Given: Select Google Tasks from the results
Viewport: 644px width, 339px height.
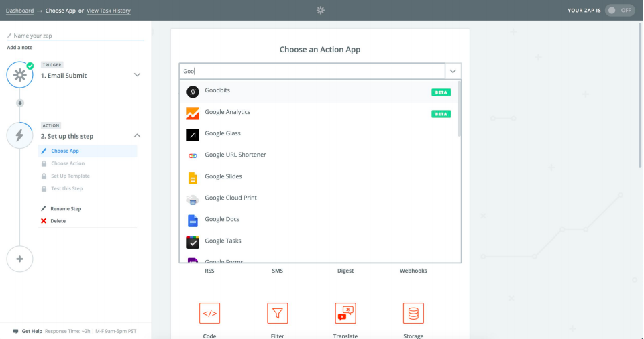Looking at the screenshot, I should (x=319, y=242).
